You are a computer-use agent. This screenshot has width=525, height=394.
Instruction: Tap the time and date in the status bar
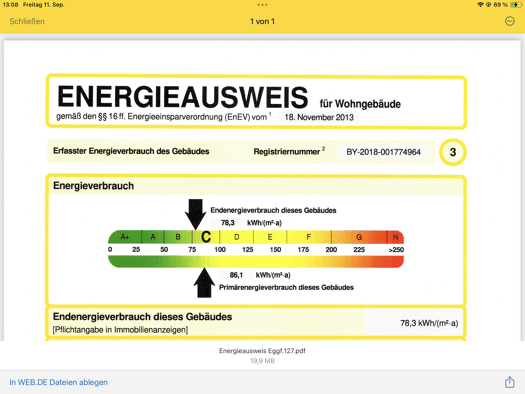[x=33, y=5]
